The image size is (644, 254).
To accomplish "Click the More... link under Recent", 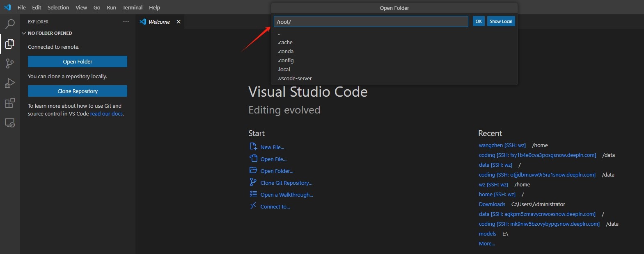I will pyautogui.click(x=487, y=243).
